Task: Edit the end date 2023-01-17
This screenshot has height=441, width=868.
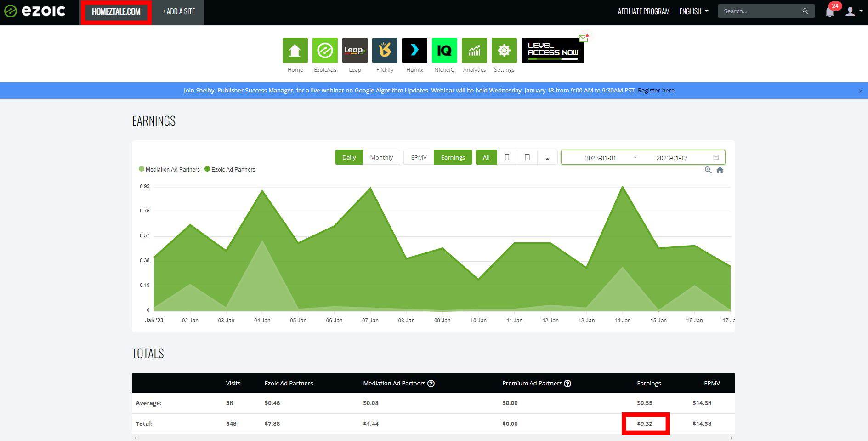Action: [x=672, y=158]
